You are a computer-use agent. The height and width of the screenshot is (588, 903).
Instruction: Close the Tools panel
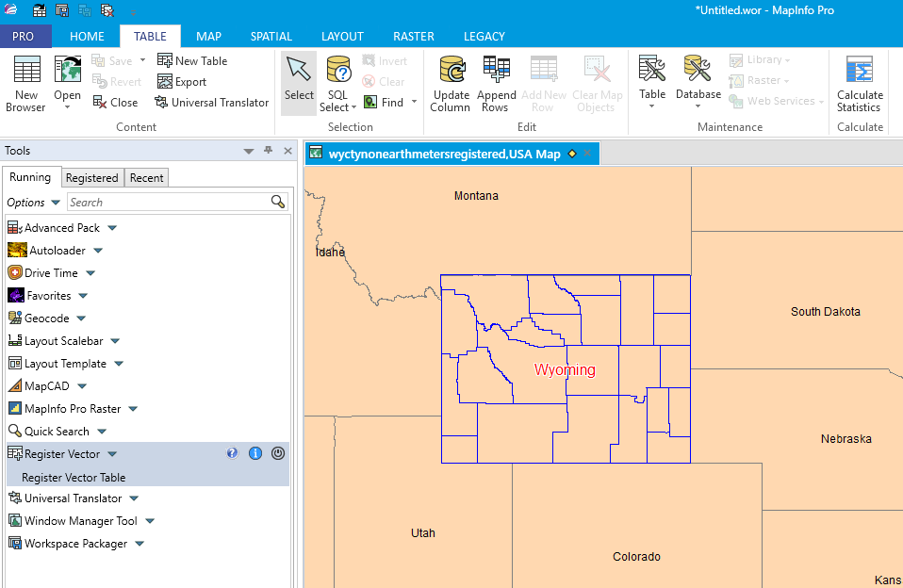tap(287, 151)
